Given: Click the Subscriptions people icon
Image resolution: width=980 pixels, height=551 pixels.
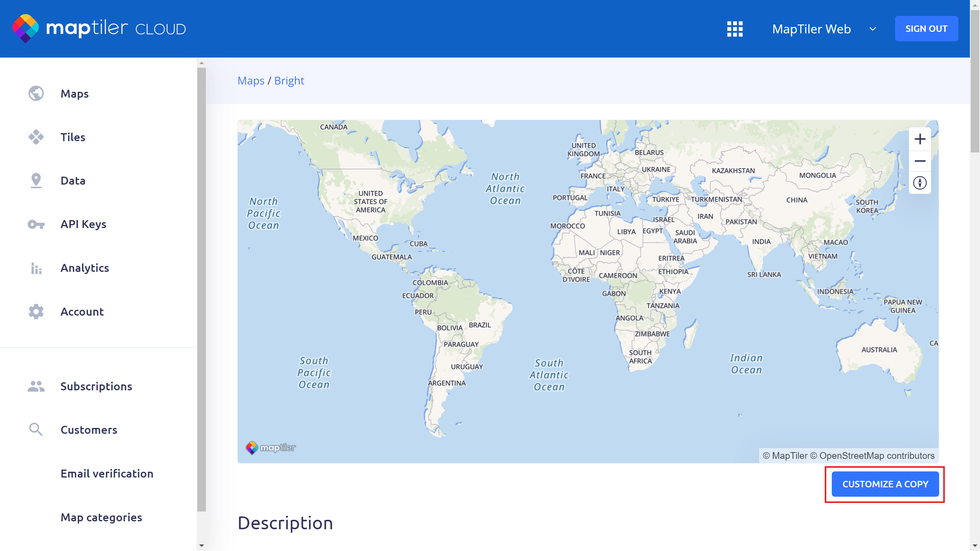Looking at the screenshot, I should [36, 386].
